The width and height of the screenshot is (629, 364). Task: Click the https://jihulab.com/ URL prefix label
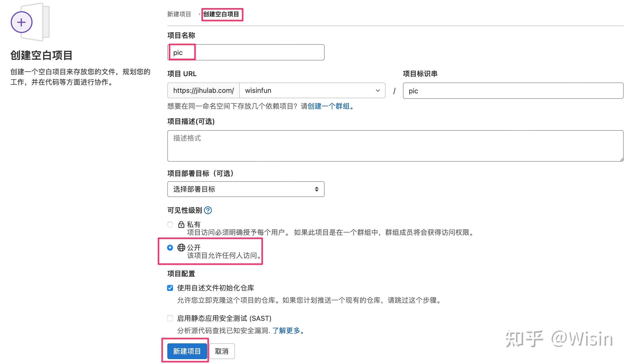coord(203,90)
